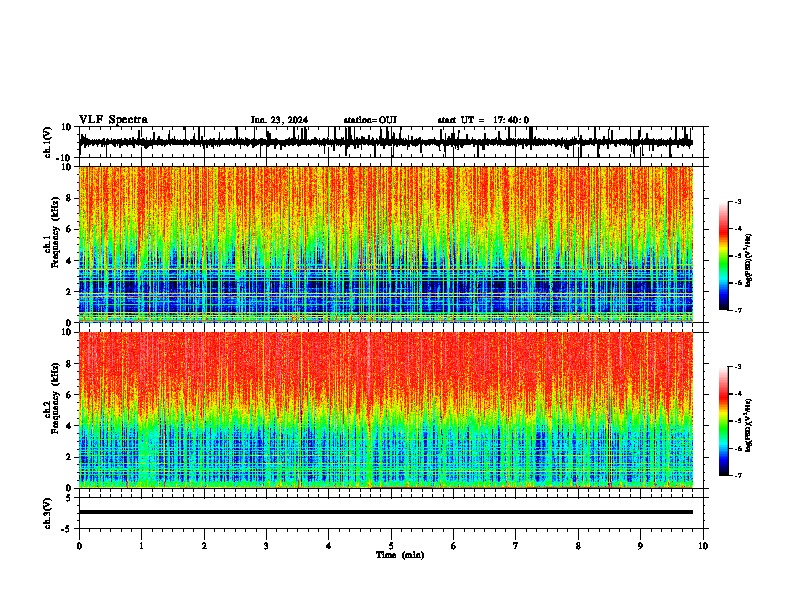Click the "ch.1(V)" waveform axis label

pos(48,142)
